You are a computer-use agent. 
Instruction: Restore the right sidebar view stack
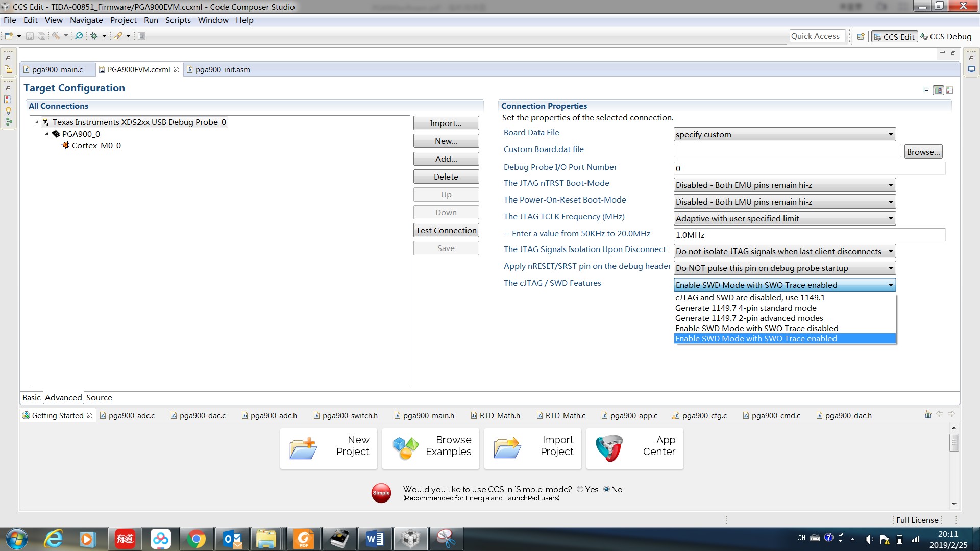(971, 58)
